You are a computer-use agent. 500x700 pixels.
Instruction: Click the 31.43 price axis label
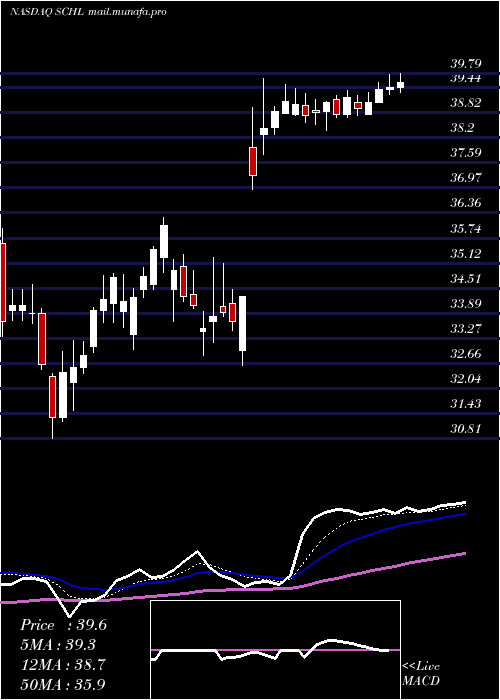465,404
